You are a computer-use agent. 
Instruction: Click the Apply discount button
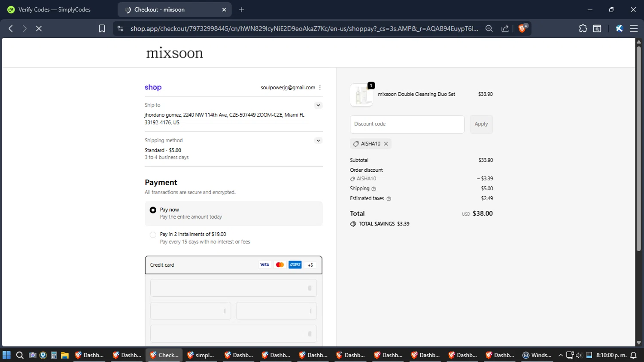tap(481, 124)
